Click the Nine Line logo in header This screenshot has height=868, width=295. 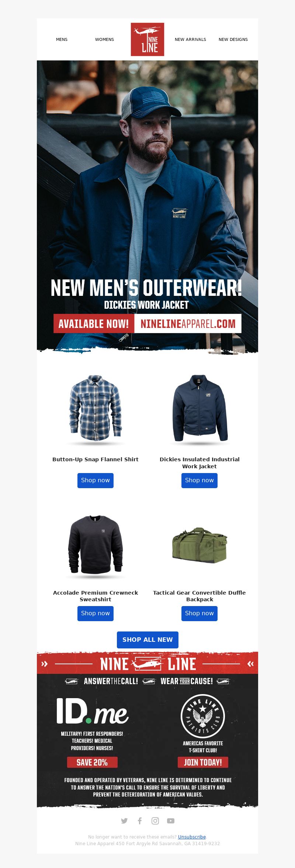(x=147, y=39)
